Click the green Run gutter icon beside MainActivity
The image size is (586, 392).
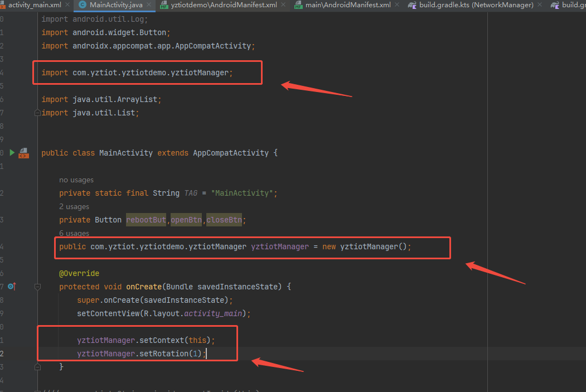coord(12,152)
